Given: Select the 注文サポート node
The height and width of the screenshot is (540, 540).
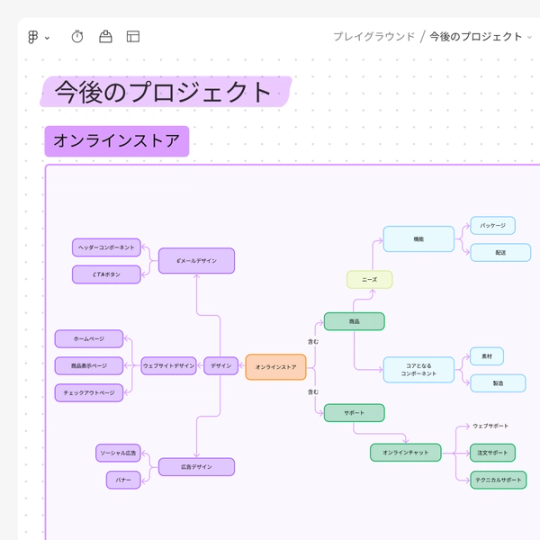Looking at the screenshot, I should (x=493, y=453).
